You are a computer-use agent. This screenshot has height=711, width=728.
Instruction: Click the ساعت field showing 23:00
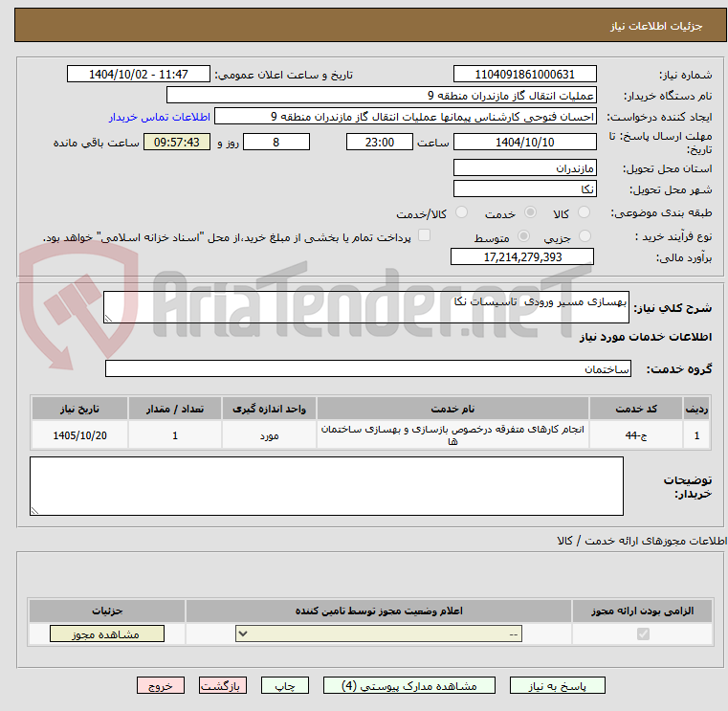tap(380, 143)
